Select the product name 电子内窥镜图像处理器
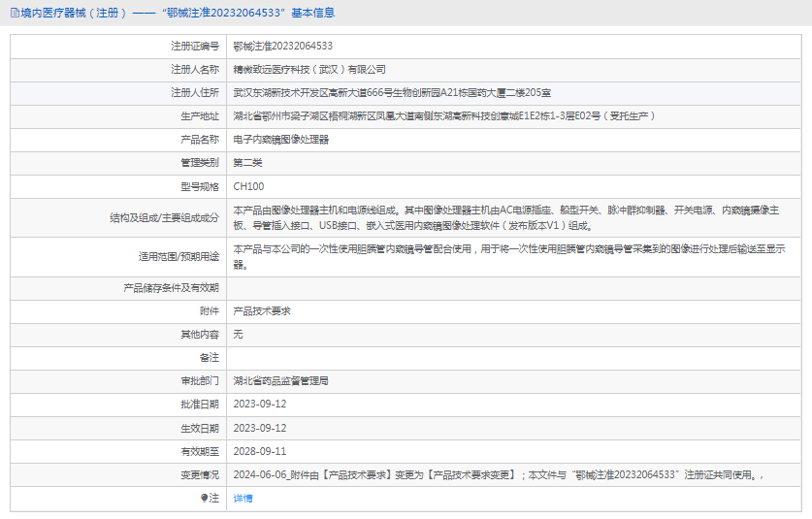812x519 pixels. tap(280, 140)
